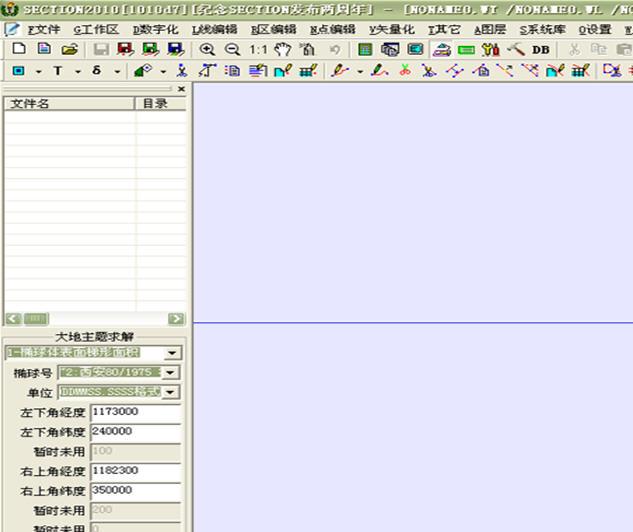633x532 pixels.
Task: Select the T text input tool
Action: [x=57, y=71]
